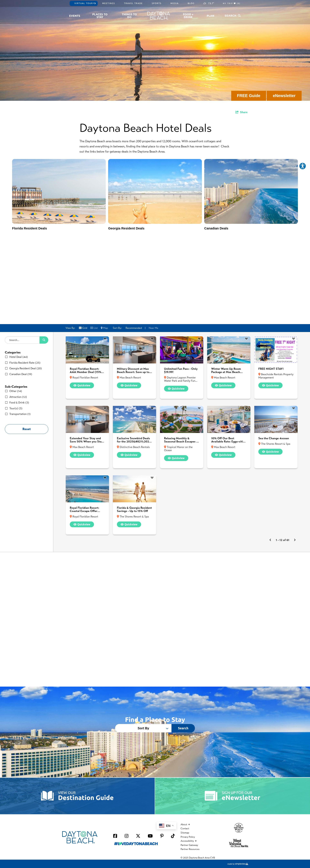Open the Places to Stay nav menu
The image size is (310, 868).
100,16
